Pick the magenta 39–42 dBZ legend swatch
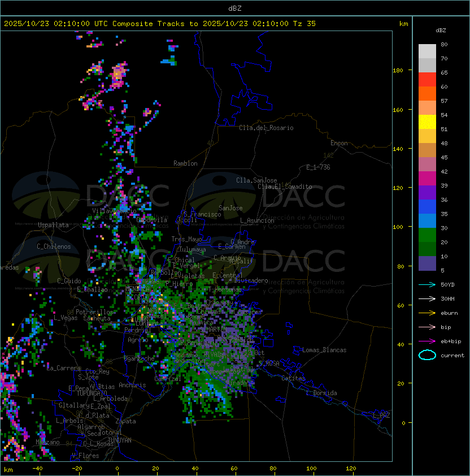The width and height of the screenshot is (470, 476). pyautogui.click(x=427, y=179)
